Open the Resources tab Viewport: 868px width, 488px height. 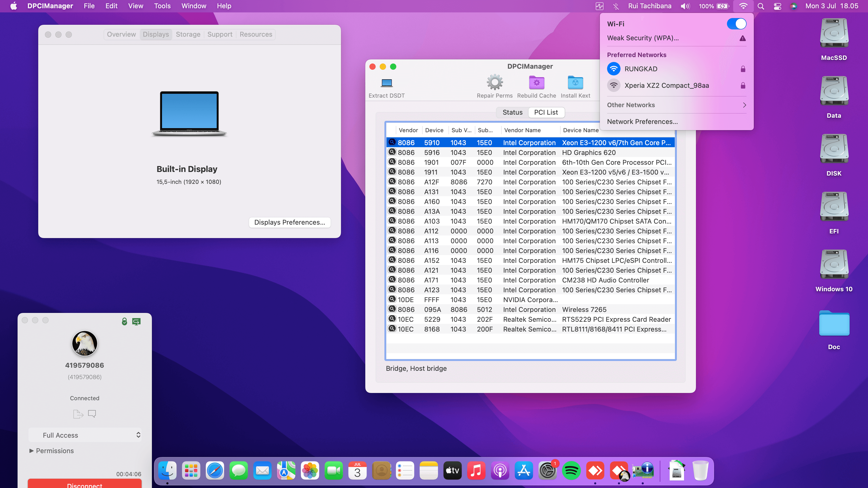pyautogui.click(x=256, y=34)
